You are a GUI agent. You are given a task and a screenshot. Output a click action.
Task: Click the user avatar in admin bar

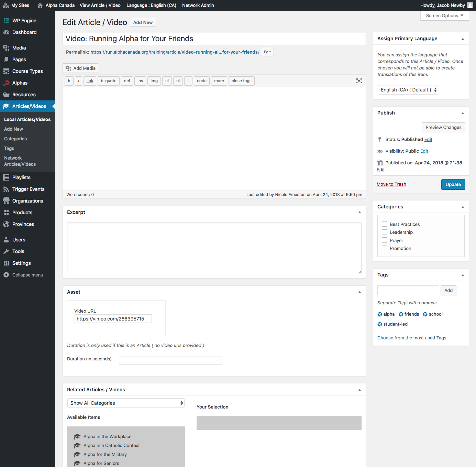(470, 5)
